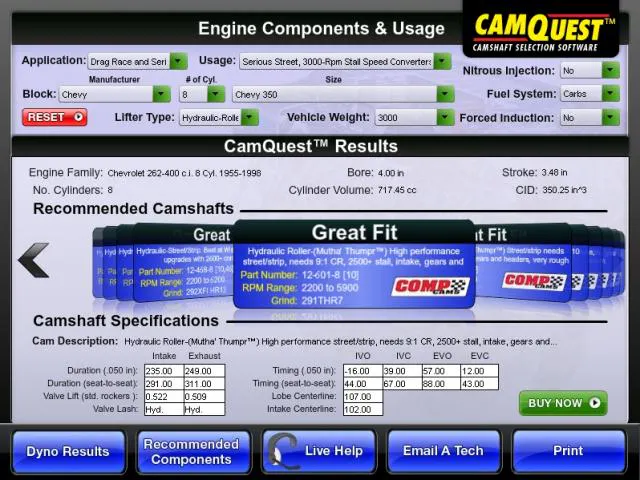
Task: Click the left arrow to browse previous camshafts
Action: click(x=34, y=260)
